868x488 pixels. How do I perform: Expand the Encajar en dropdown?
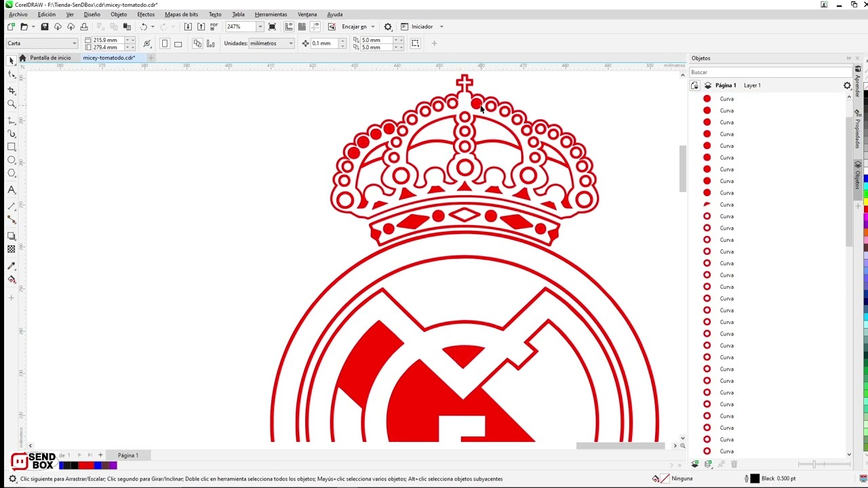(372, 26)
